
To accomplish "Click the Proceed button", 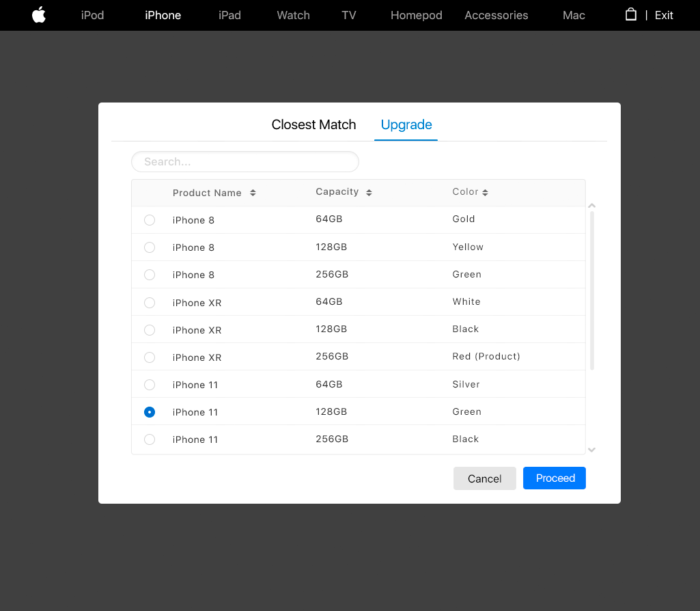I will [554, 478].
